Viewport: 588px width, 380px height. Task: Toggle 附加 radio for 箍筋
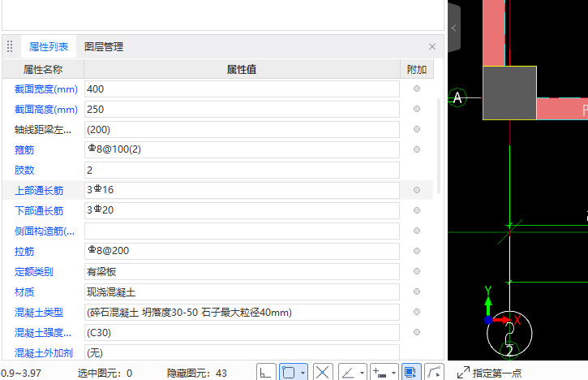point(417,149)
